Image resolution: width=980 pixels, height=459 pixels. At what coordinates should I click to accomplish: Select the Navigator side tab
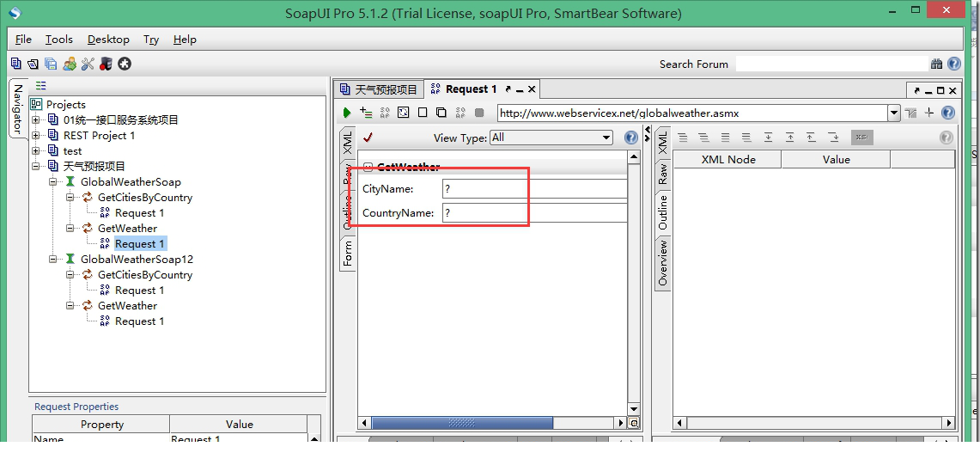pyautogui.click(x=17, y=110)
